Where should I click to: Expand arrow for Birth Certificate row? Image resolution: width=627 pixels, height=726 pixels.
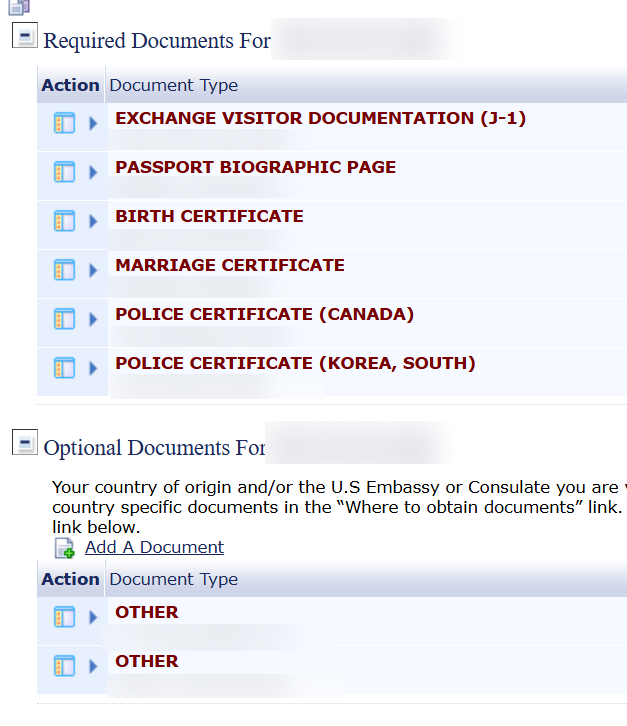93,221
